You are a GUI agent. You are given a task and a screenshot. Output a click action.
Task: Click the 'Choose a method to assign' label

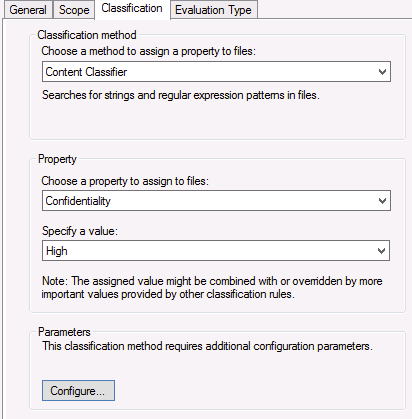[x=149, y=51]
